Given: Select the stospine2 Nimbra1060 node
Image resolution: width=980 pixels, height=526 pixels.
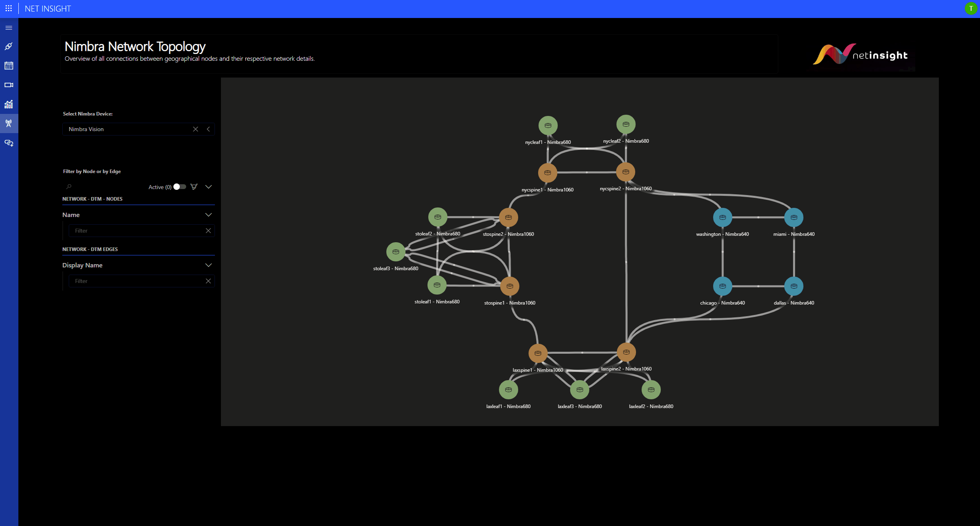Looking at the screenshot, I should click(x=508, y=217).
